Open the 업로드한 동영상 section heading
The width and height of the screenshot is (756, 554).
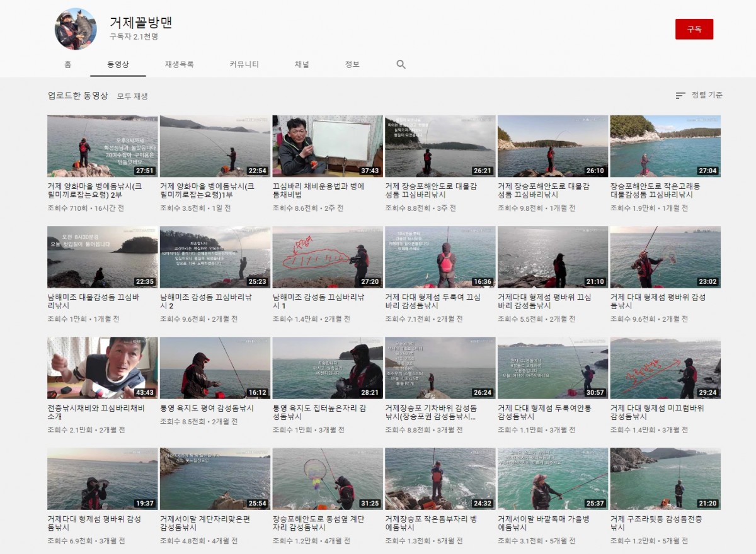(x=78, y=96)
